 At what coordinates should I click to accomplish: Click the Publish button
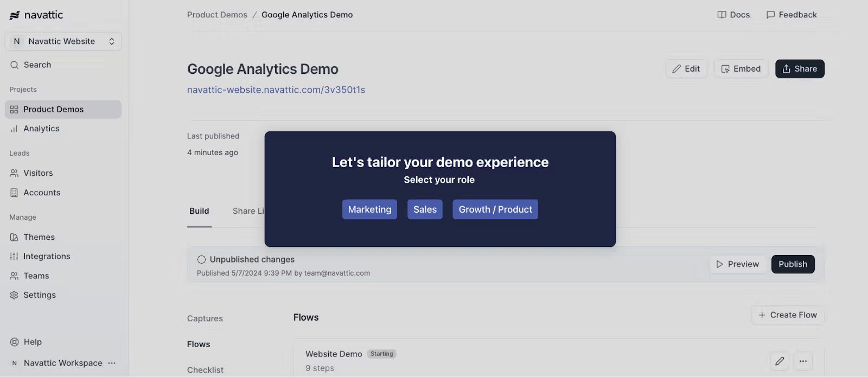(x=793, y=264)
